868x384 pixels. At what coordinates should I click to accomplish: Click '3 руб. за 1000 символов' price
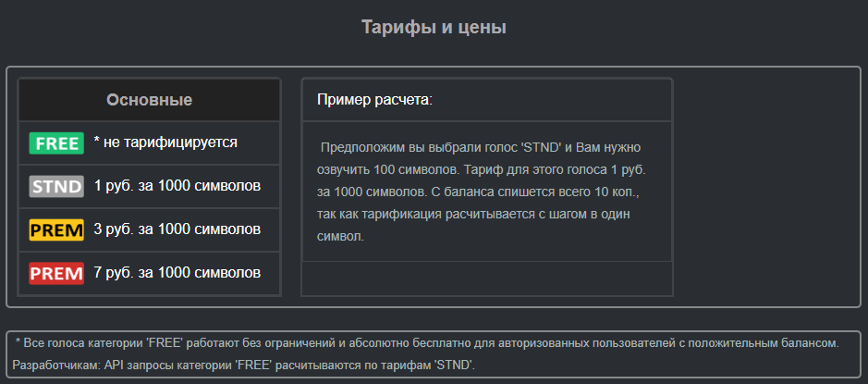click(177, 229)
